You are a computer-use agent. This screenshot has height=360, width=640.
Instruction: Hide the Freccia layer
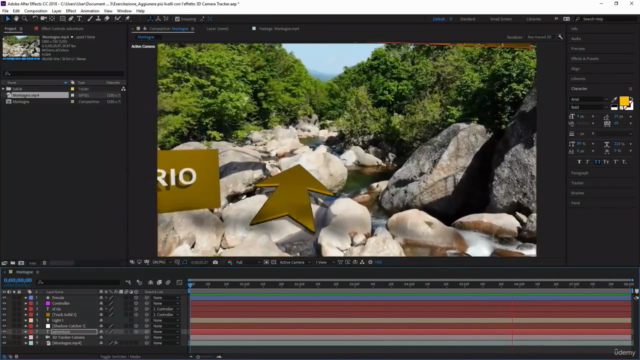click(x=4, y=298)
